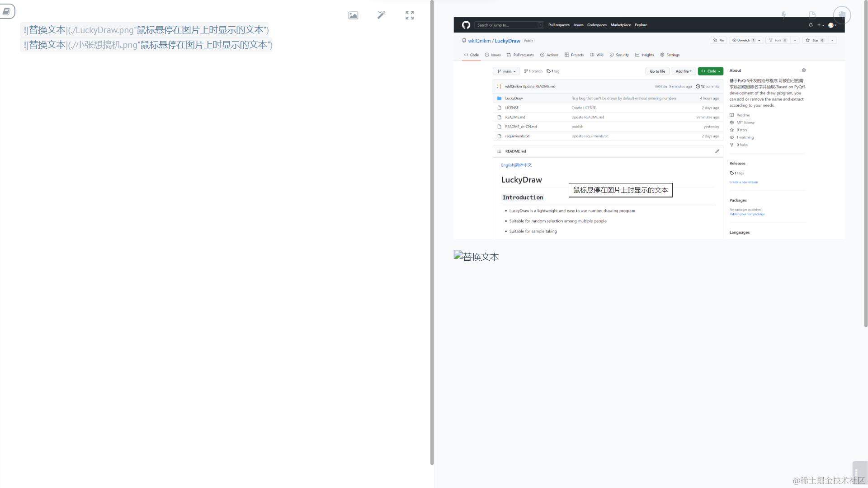This screenshot has width=868, height=488.
Task: Expand the Add file dropdown
Action: coord(683,71)
